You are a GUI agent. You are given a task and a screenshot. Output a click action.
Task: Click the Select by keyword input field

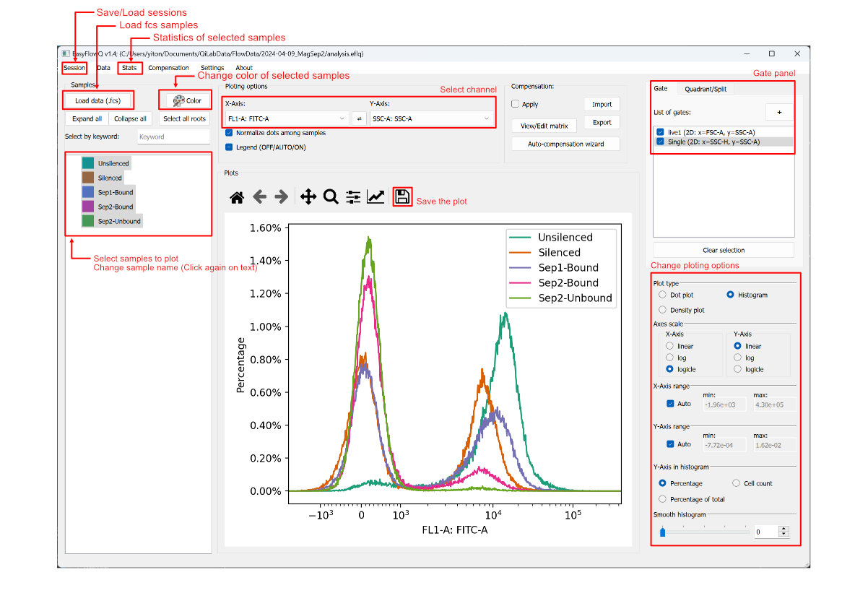click(x=173, y=137)
